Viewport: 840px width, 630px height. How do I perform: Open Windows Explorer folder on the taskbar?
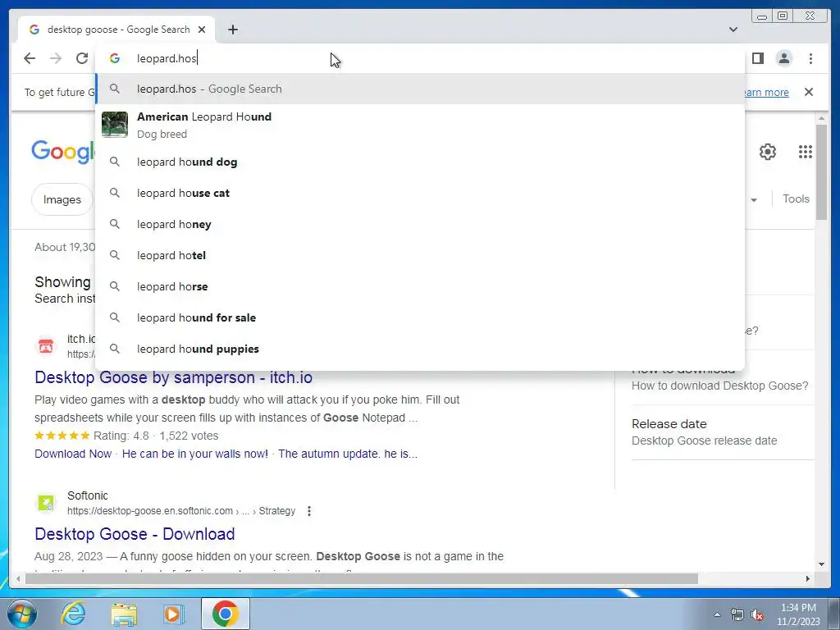coord(124,614)
